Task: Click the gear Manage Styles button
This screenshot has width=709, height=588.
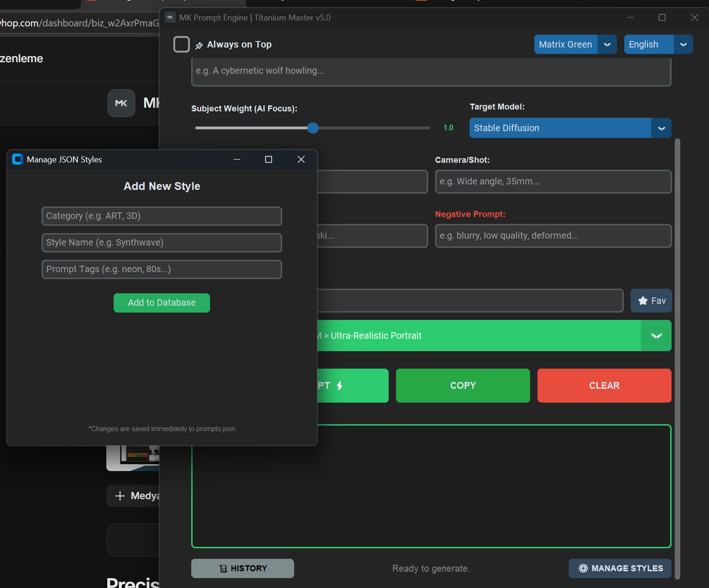Action: (x=620, y=568)
